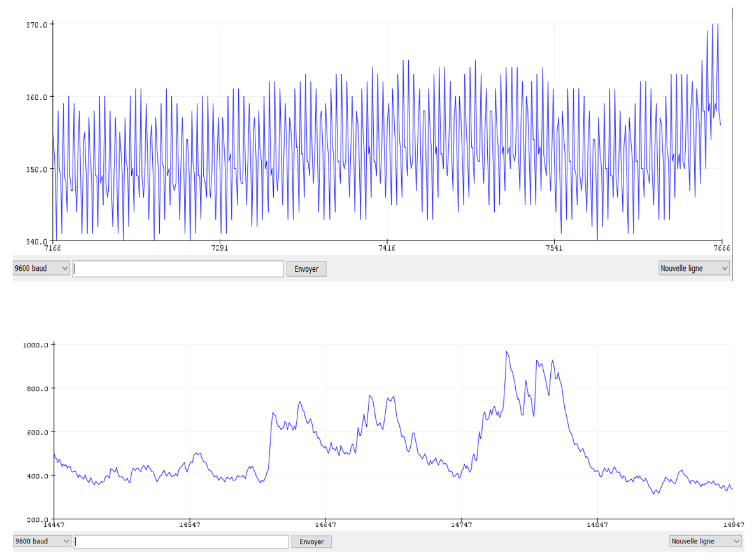Select the 14747 x-axis tick label

[x=461, y=526]
